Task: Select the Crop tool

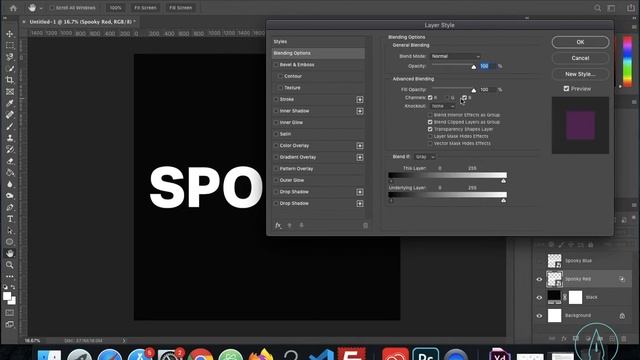Action: coord(10,80)
